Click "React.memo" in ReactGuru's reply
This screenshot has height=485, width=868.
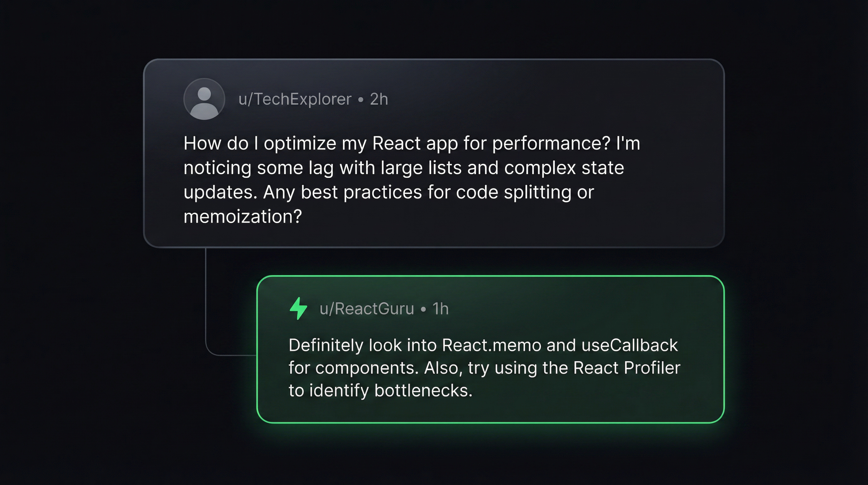[x=491, y=345]
